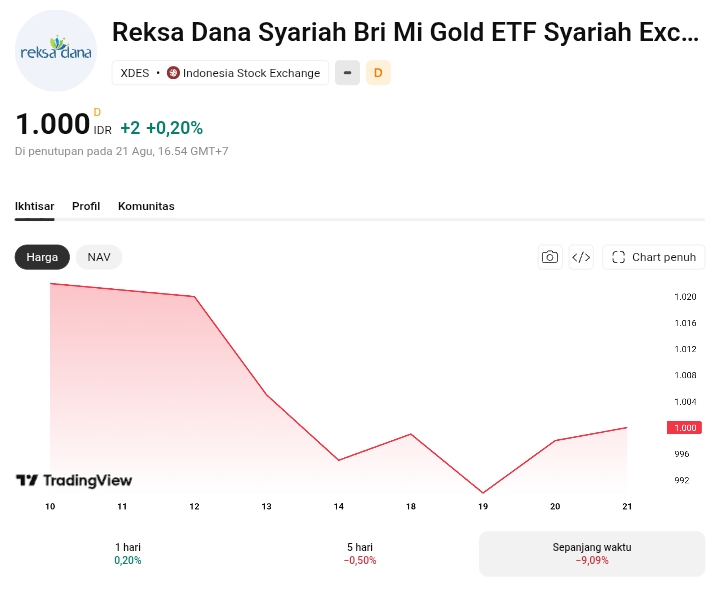Click the XDES Indonesia Stock Exchange label
The image size is (720, 591).
(220, 73)
